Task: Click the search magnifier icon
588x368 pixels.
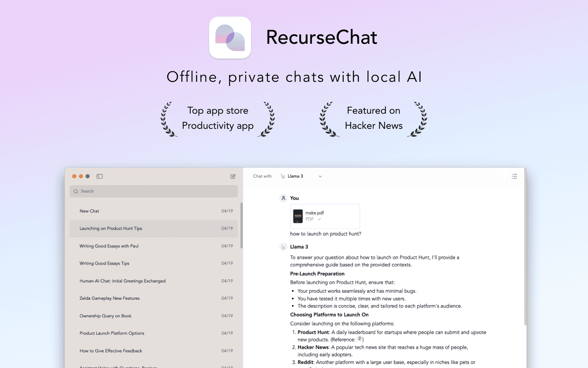Action: click(x=76, y=191)
